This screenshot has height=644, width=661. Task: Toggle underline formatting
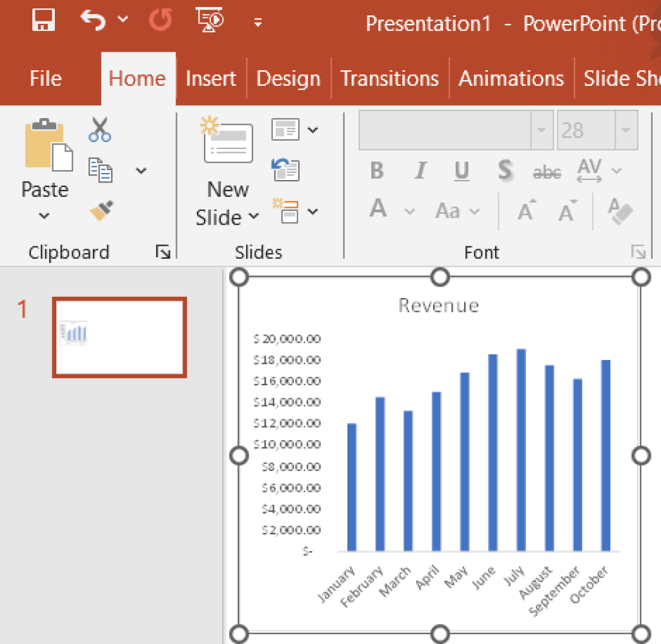pos(461,170)
